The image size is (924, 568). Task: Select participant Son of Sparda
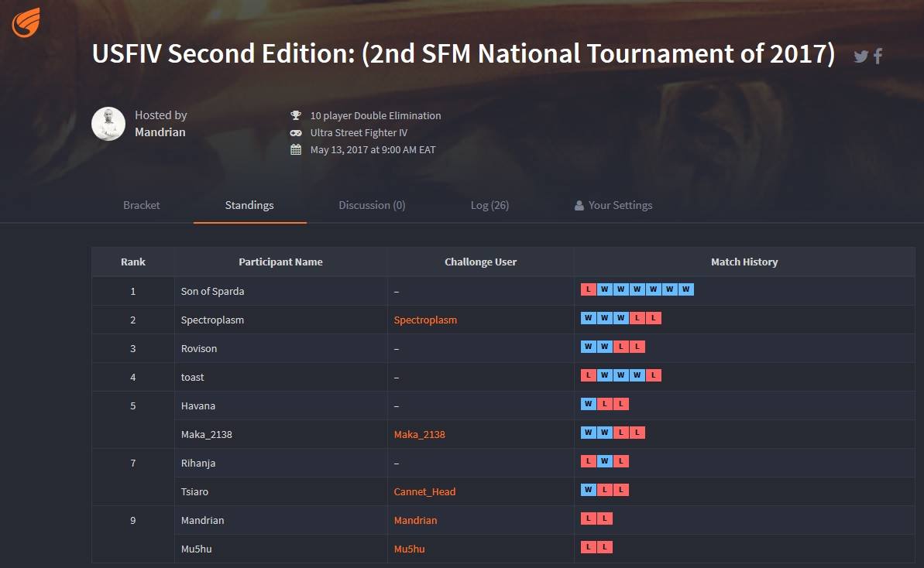[x=213, y=292]
